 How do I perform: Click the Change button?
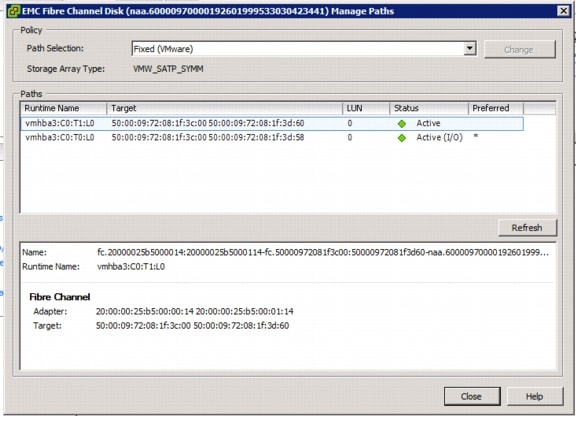pyautogui.click(x=519, y=49)
